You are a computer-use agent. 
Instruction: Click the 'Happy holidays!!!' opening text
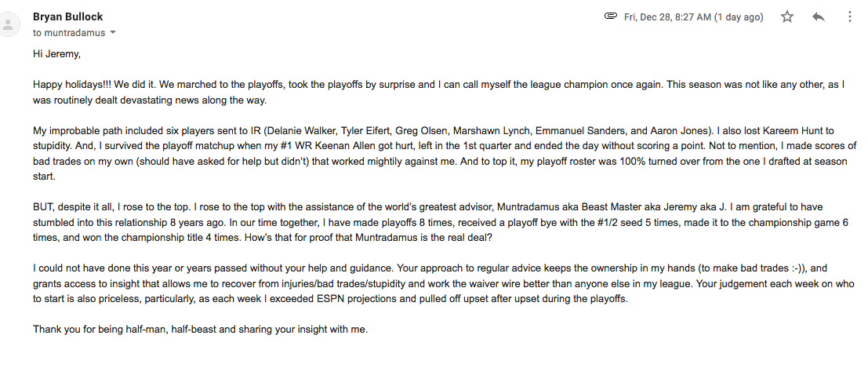[67, 85]
